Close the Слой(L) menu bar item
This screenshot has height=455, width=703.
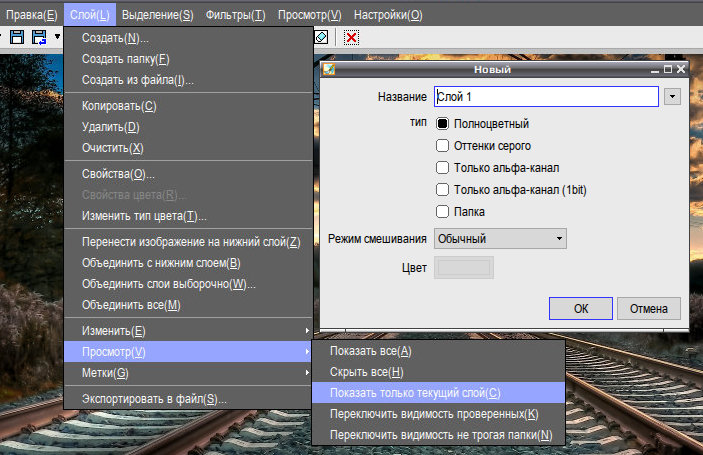click(90, 15)
